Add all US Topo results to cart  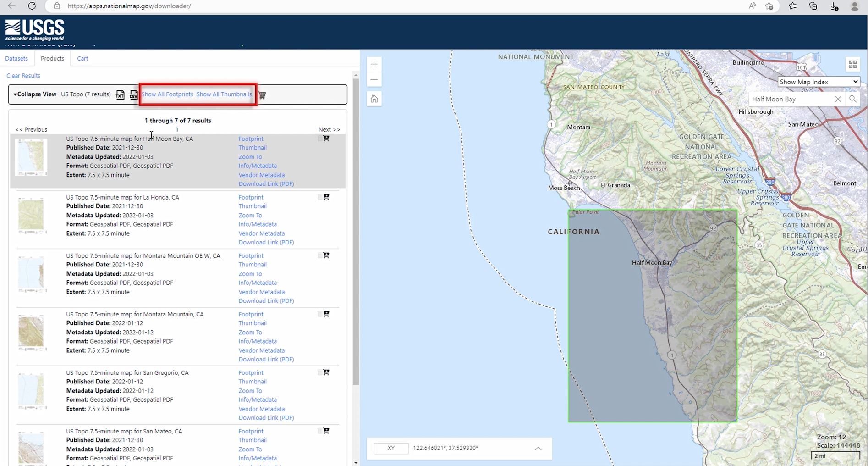coord(262,95)
